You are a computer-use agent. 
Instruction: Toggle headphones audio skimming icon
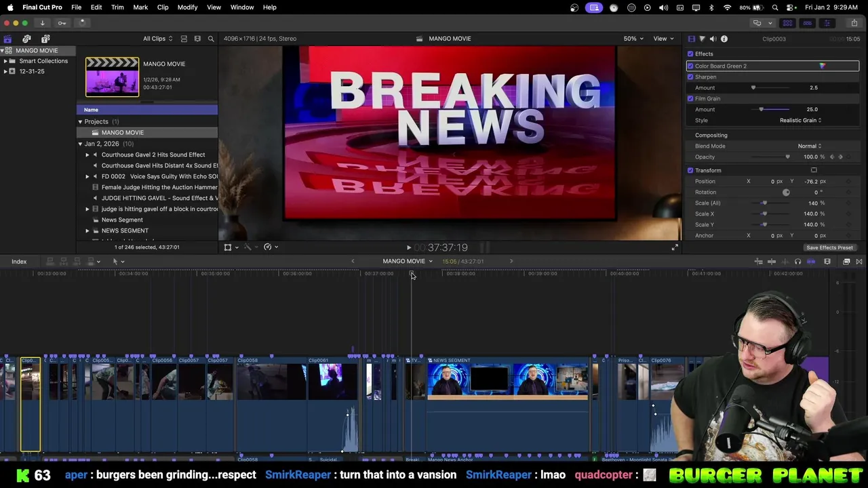pyautogui.click(x=797, y=262)
